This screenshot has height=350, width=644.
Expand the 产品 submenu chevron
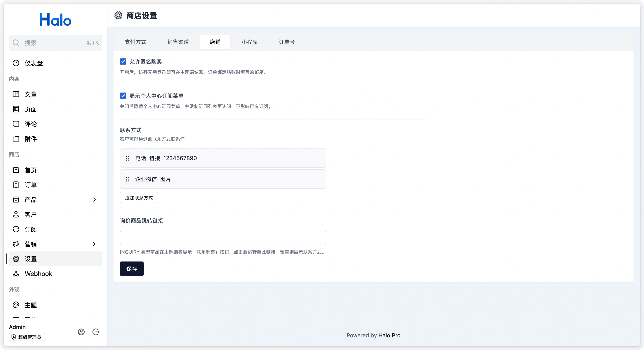click(x=94, y=200)
